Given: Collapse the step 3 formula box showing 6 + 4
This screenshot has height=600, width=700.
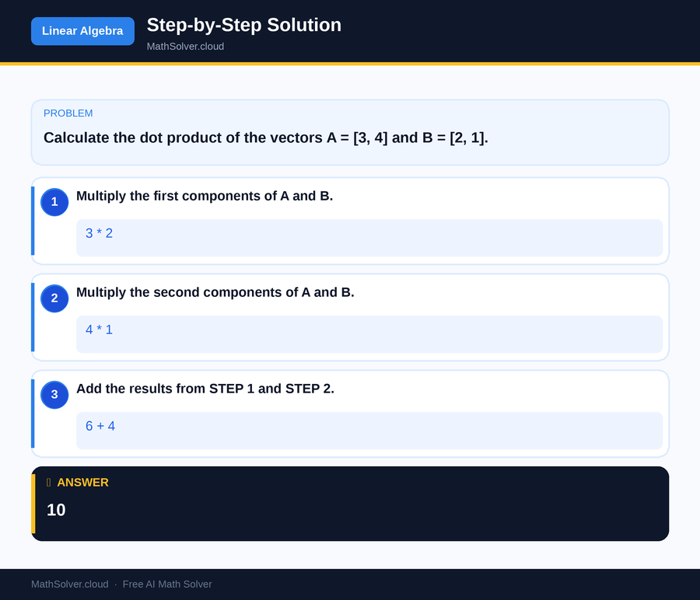Looking at the screenshot, I should (369, 431).
